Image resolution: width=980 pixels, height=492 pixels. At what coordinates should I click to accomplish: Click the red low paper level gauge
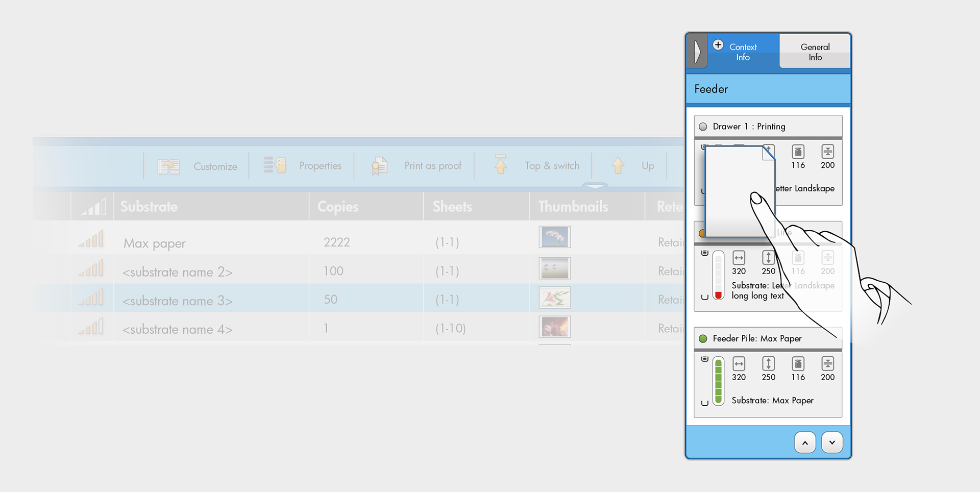[718, 275]
